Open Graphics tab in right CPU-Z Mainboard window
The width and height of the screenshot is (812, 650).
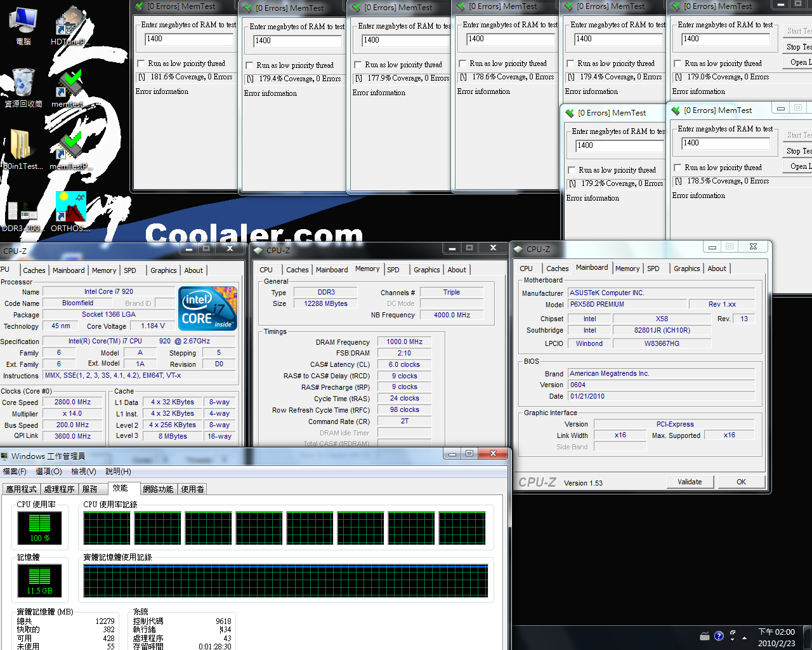(x=687, y=269)
